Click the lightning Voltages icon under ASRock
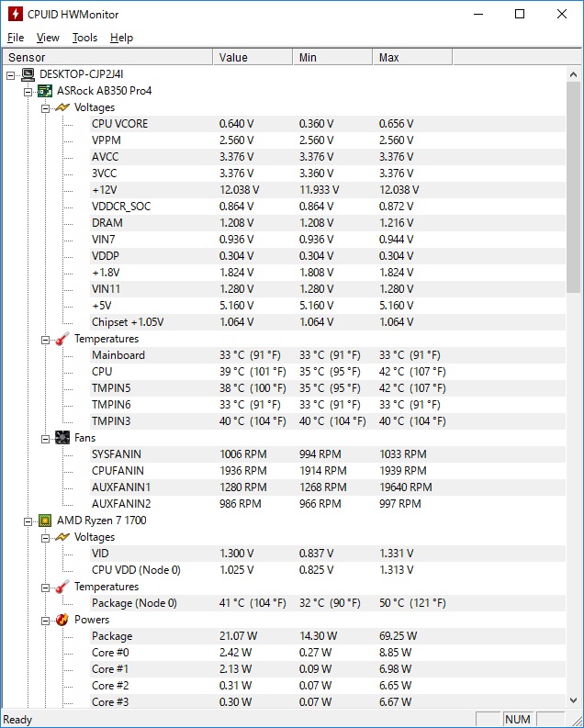Viewport: 584px width, 728px height. (x=62, y=107)
